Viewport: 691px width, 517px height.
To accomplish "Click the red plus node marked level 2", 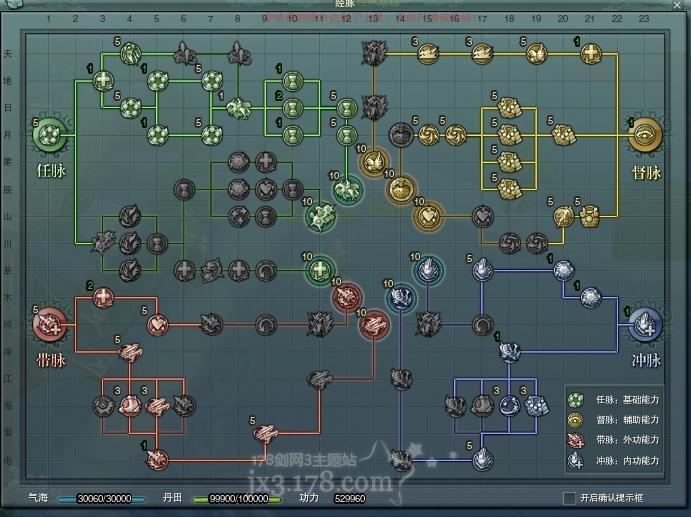I will (103, 297).
